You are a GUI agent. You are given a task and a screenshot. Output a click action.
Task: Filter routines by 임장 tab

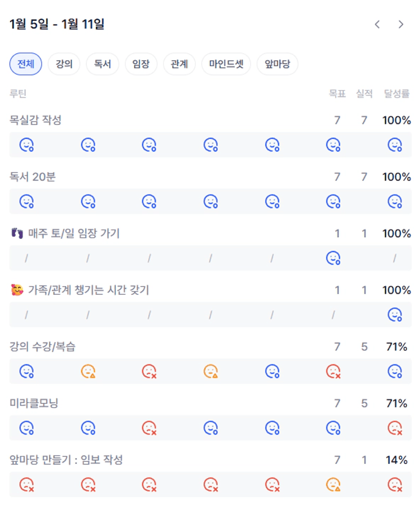click(x=141, y=64)
